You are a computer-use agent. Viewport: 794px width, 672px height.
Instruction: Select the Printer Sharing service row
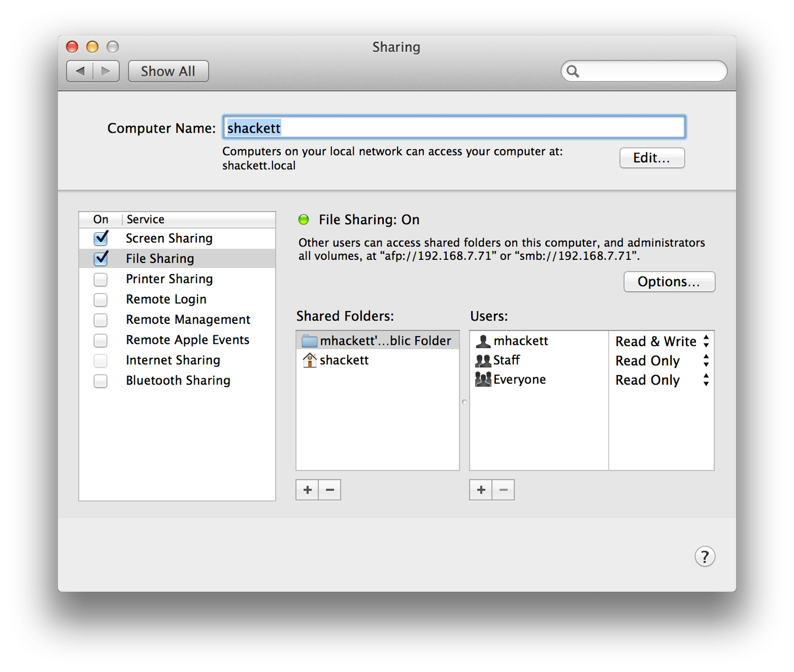click(x=177, y=279)
